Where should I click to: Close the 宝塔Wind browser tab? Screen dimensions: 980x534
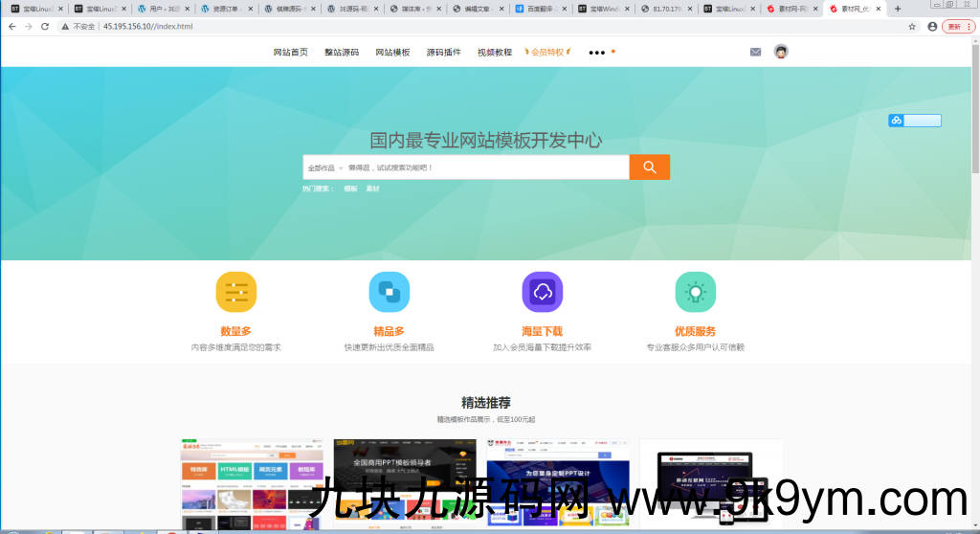click(627, 9)
